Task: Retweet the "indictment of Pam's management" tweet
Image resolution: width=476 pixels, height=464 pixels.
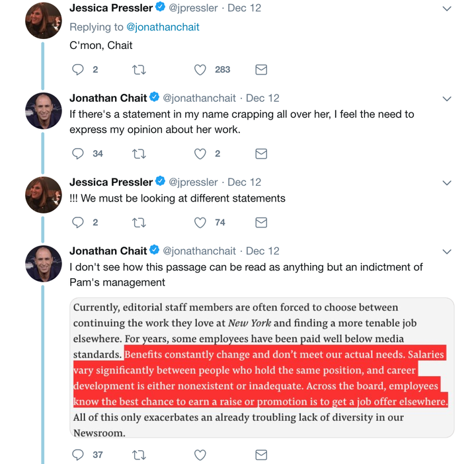Action: coord(139,455)
